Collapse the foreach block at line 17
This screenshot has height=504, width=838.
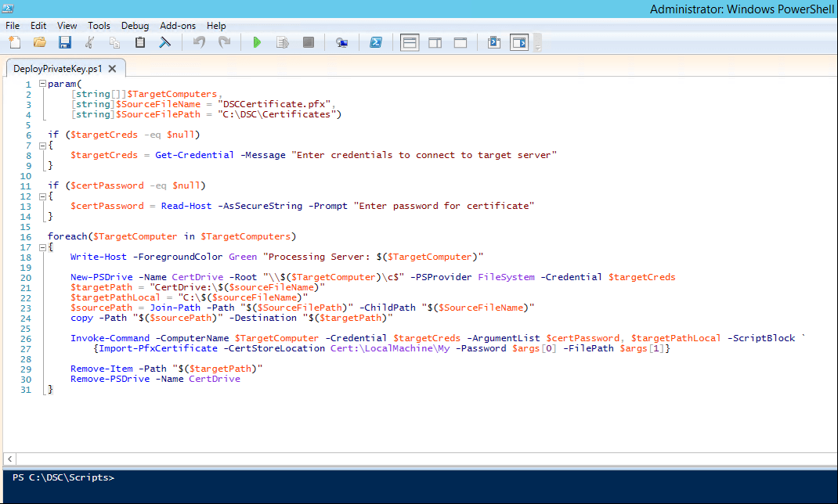click(42, 247)
